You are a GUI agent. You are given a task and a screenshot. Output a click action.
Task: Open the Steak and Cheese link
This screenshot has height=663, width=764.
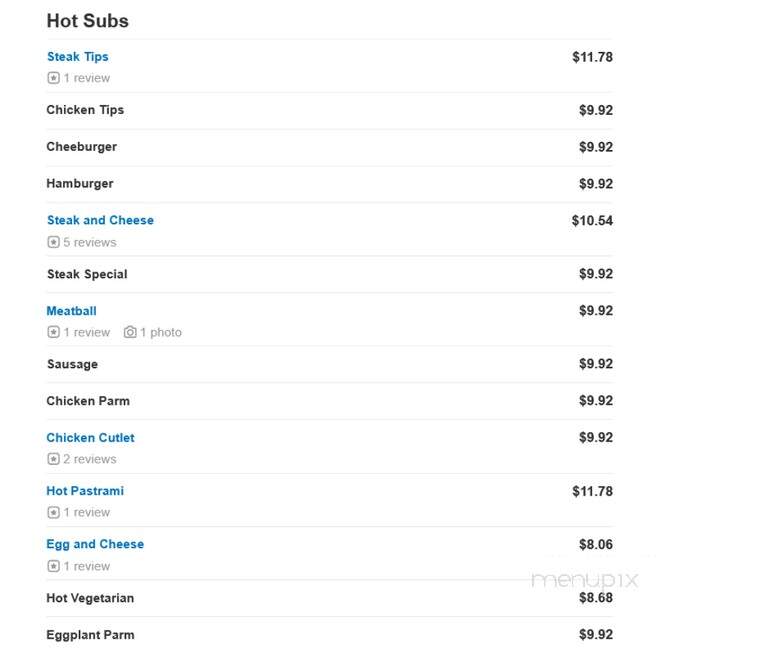100,220
